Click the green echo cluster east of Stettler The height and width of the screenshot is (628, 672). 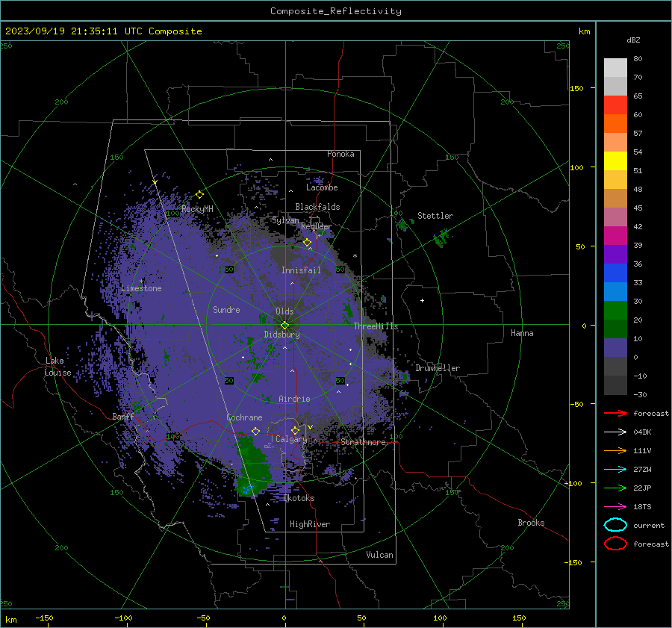pyautogui.click(x=441, y=238)
